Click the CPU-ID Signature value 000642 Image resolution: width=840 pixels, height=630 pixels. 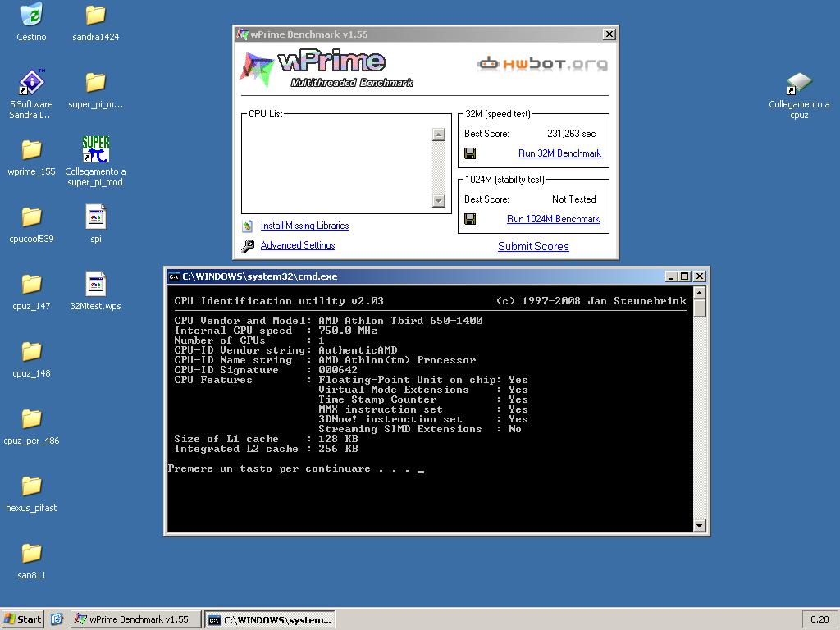[337, 370]
